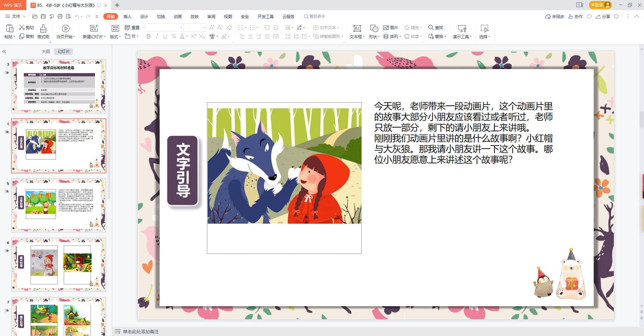Open the text highlight color swatch
The image size is (644, 336).
point(224,36)
